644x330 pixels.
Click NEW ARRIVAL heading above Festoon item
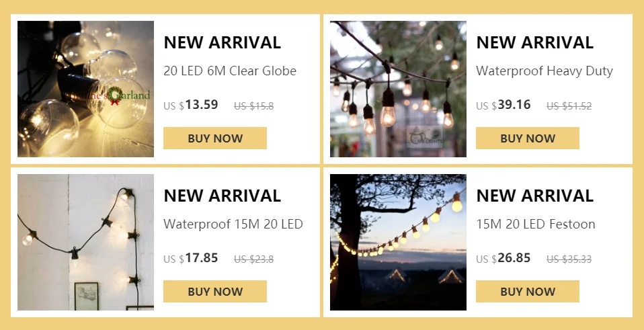[x=534, y=196]
